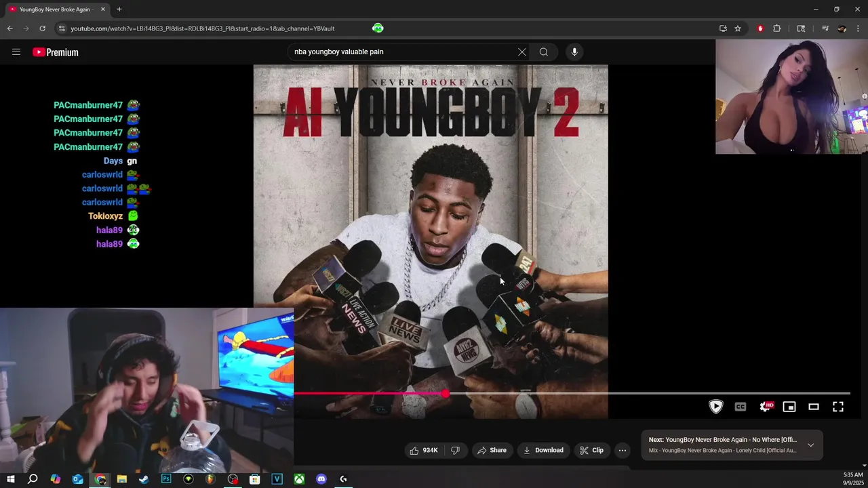Image resolution: width=868 pixels, height=488 pixels.
Task: Open File Explorer from taskbar
Action: pos(121,479)
